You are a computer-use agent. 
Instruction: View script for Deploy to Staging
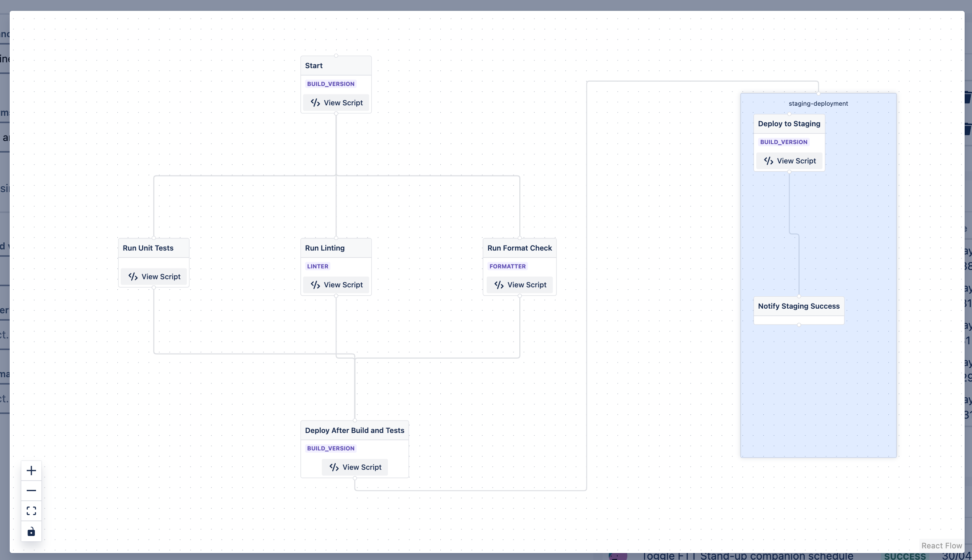pos(789,161)
